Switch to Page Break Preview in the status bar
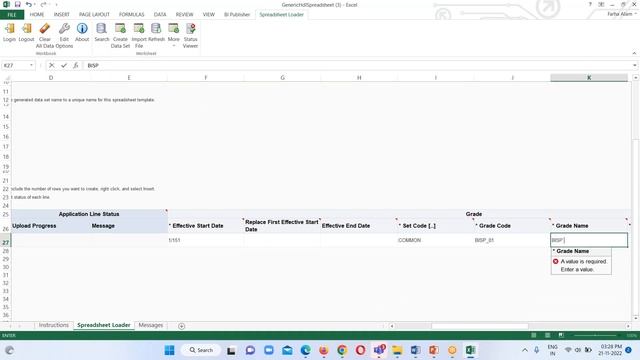The image size is (640, 360). click(561, 335)
